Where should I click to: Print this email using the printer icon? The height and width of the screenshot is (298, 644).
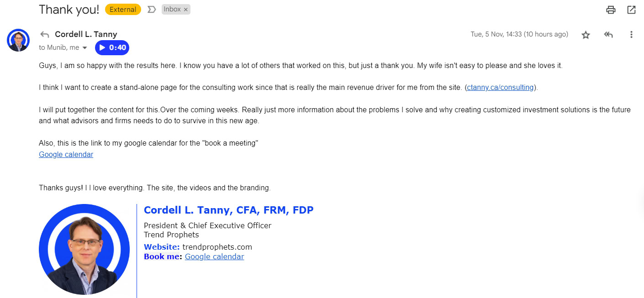611,10
